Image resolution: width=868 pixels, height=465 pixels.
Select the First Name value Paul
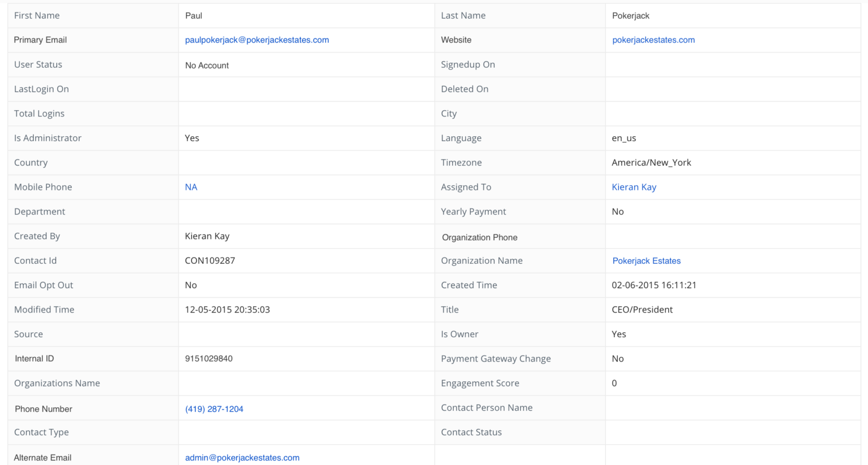[x=193, y=15]
